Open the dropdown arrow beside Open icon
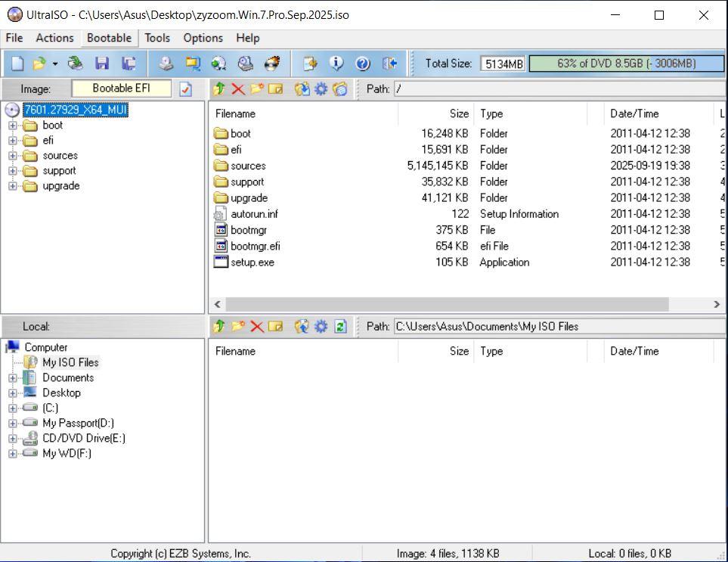 click(55, 64)
